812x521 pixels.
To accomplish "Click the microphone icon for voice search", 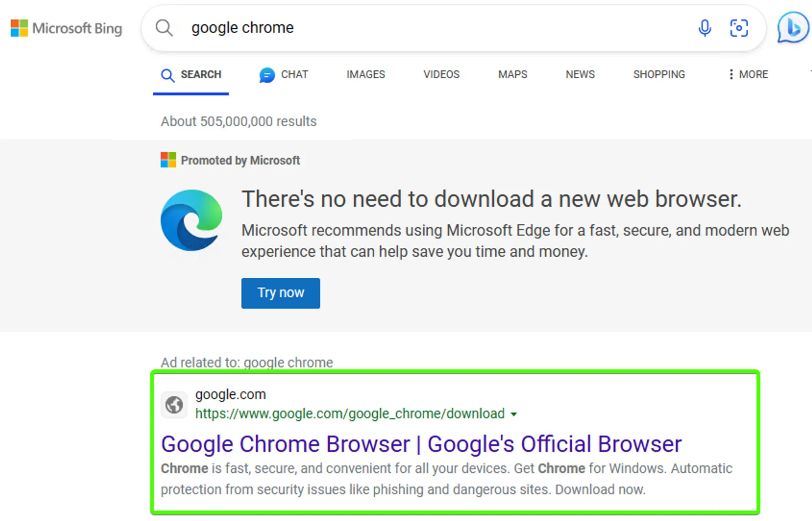I will click(705, 28).
